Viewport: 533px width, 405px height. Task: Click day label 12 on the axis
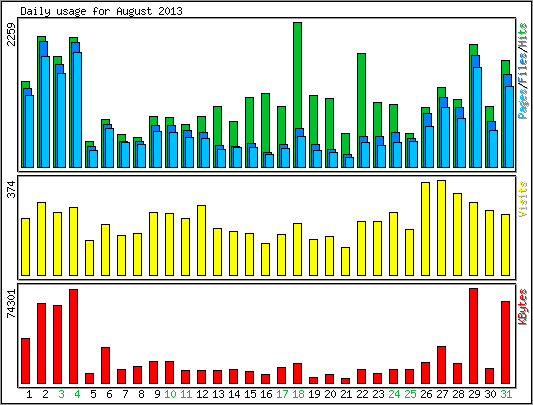coord(202,394)
